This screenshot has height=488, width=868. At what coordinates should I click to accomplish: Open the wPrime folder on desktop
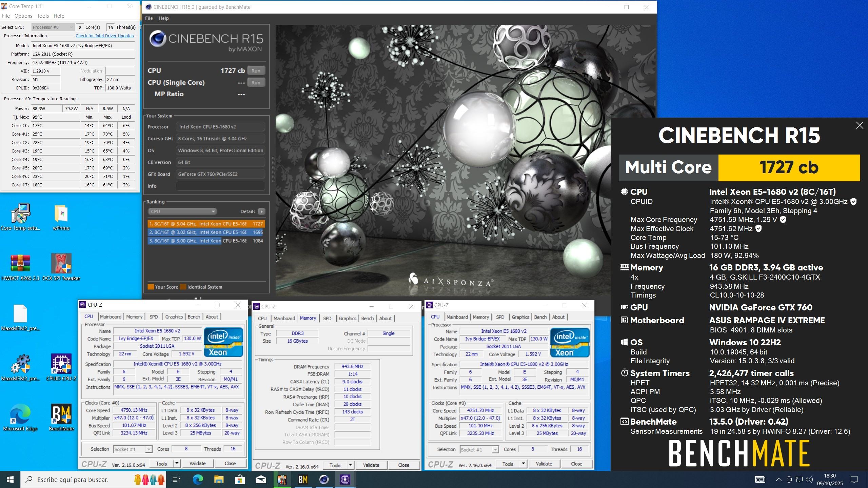pyautogui.click(x=61, y=214)
